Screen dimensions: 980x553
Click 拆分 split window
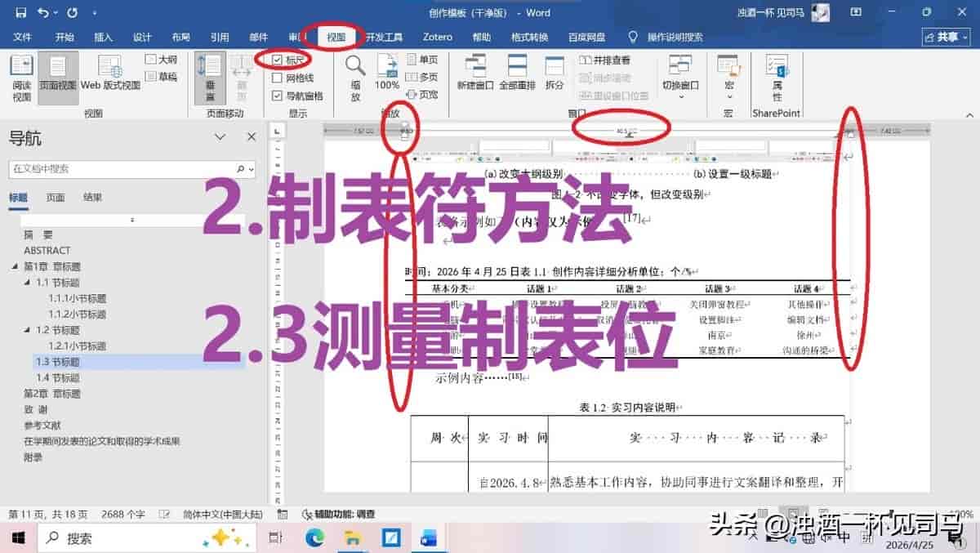pyautogui.click(x=555, y=73)
